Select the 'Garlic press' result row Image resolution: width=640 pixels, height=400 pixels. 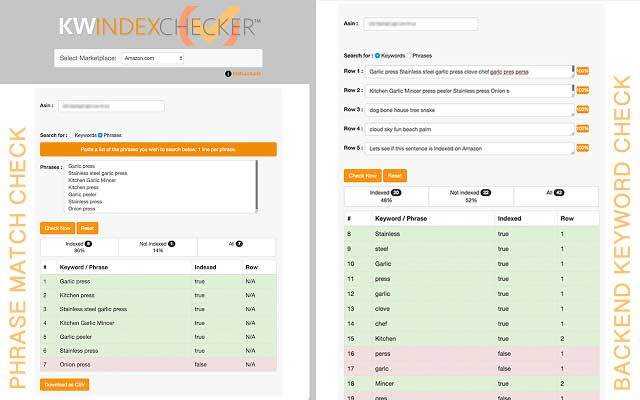click(x=158, y=282)
